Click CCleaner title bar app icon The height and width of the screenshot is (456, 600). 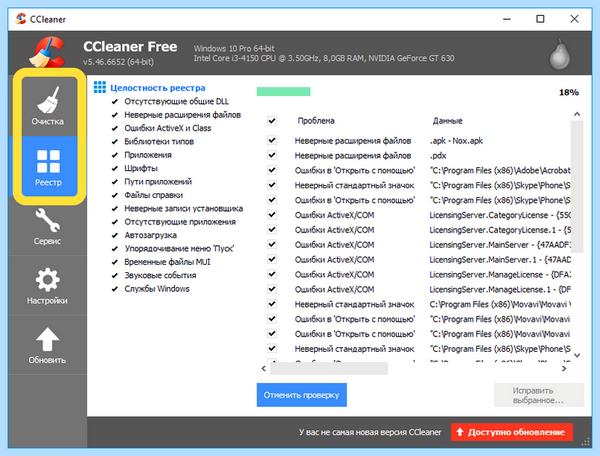tap(21, 19)
